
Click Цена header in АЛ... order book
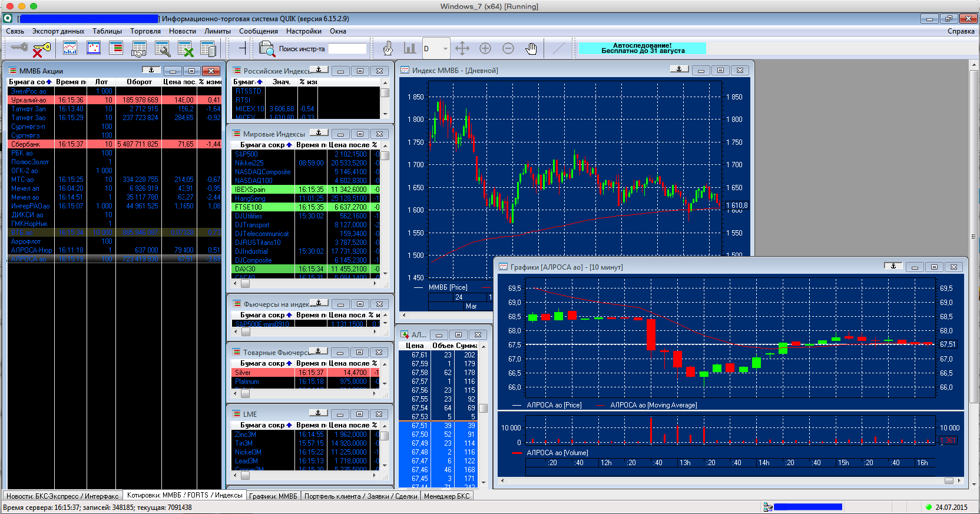point(415,346)
